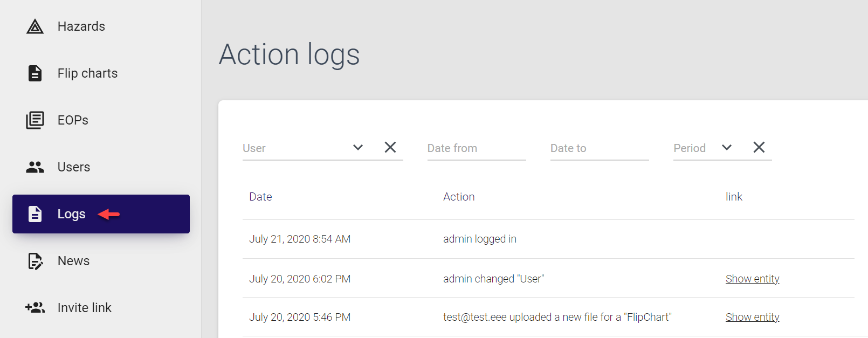Click the News edit-note icon
868x338 pixels.
35,261
